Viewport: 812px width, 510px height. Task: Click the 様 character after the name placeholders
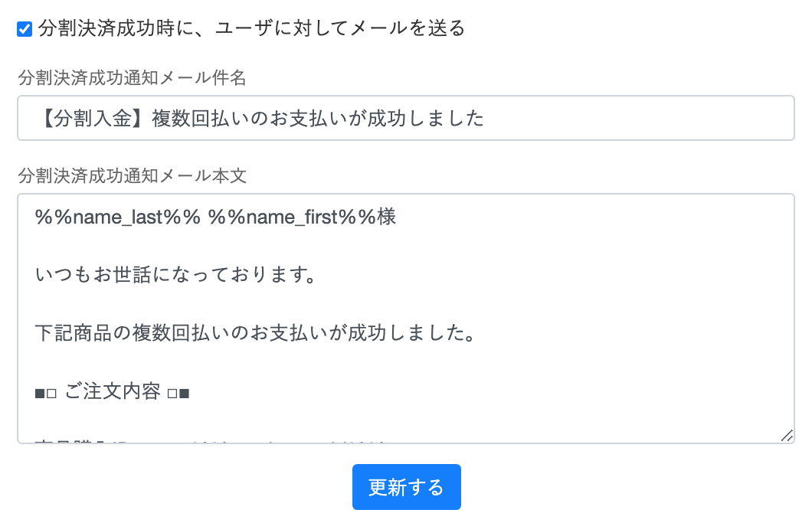click(386, 217)
